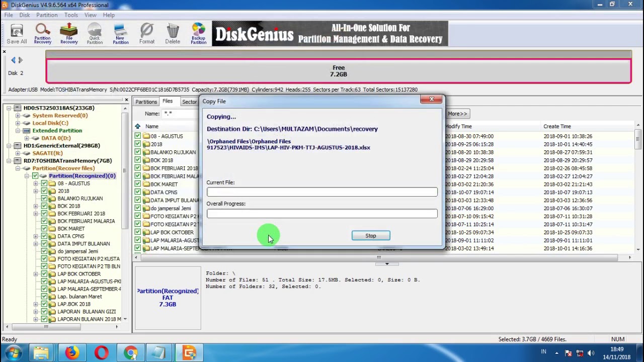Select Quick Partition tool

[x=95, y=34]
